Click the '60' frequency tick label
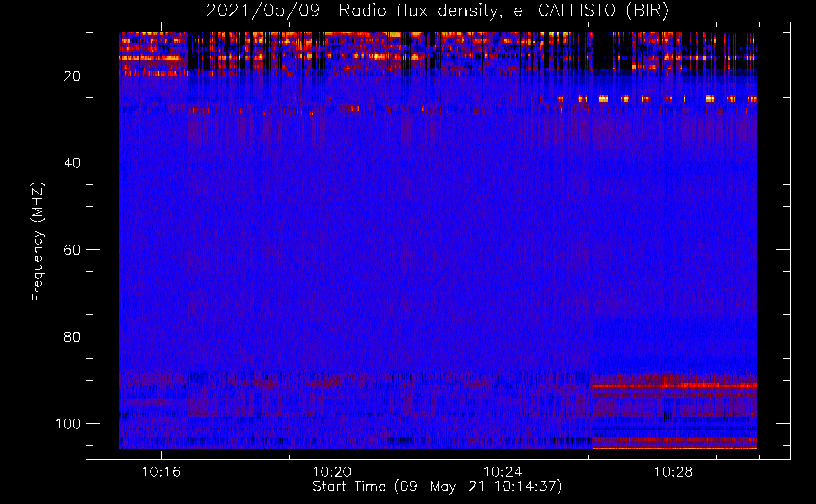 click(x=72, y=250)
